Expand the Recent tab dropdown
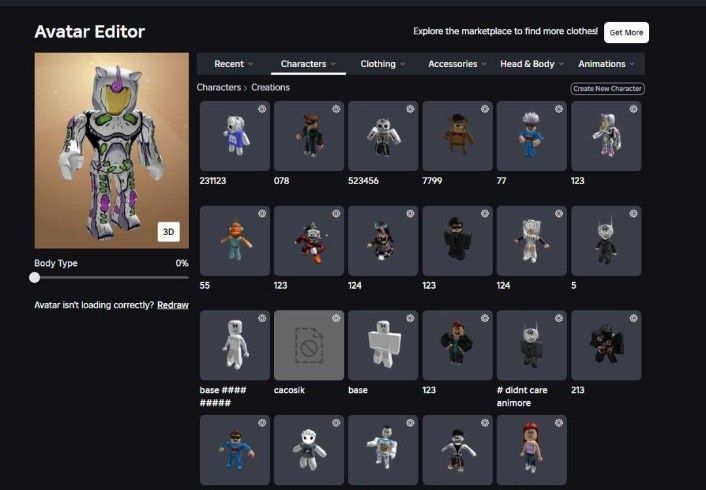Viewport: 706px width, 490px height. point(250,64)
